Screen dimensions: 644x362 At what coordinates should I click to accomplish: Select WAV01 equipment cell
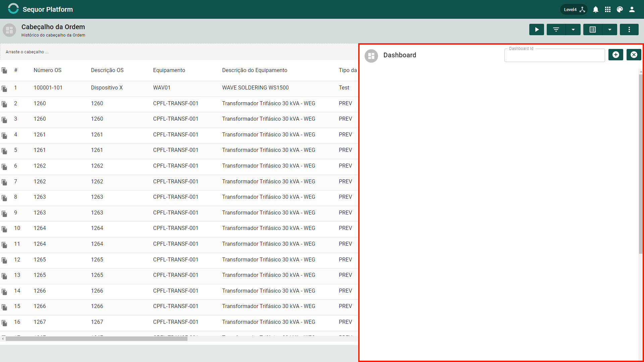162,87
